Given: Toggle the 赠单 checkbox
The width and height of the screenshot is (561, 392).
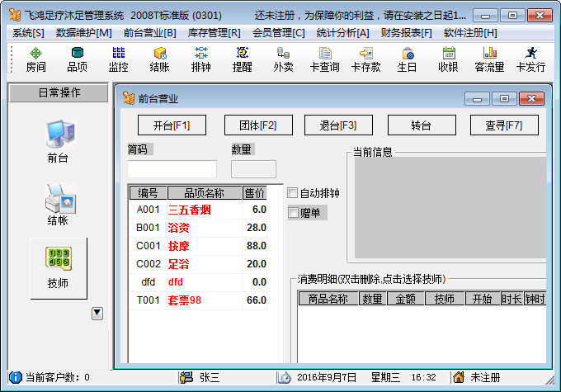Looking at the screenshot, I should (x=293, y=213).
